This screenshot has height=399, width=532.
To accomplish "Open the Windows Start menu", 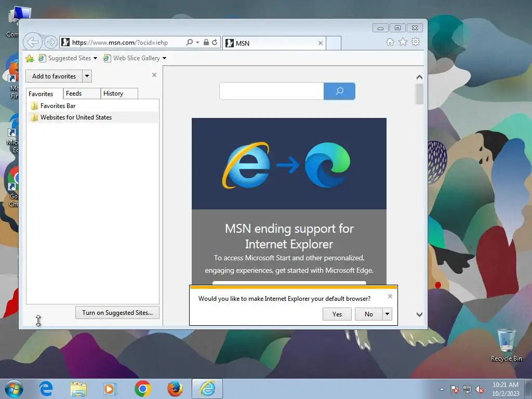I will tap(14, 389).
